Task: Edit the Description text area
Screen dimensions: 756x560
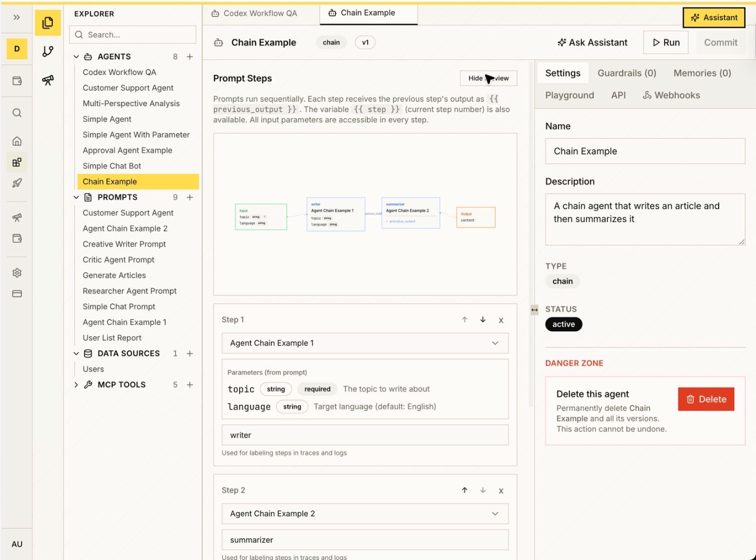Action: (645, 219)
